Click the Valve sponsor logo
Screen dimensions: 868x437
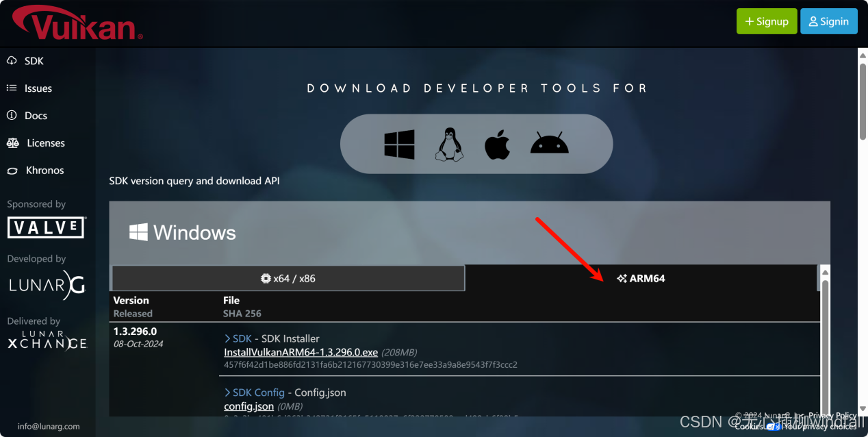click(x=47, y=227)
